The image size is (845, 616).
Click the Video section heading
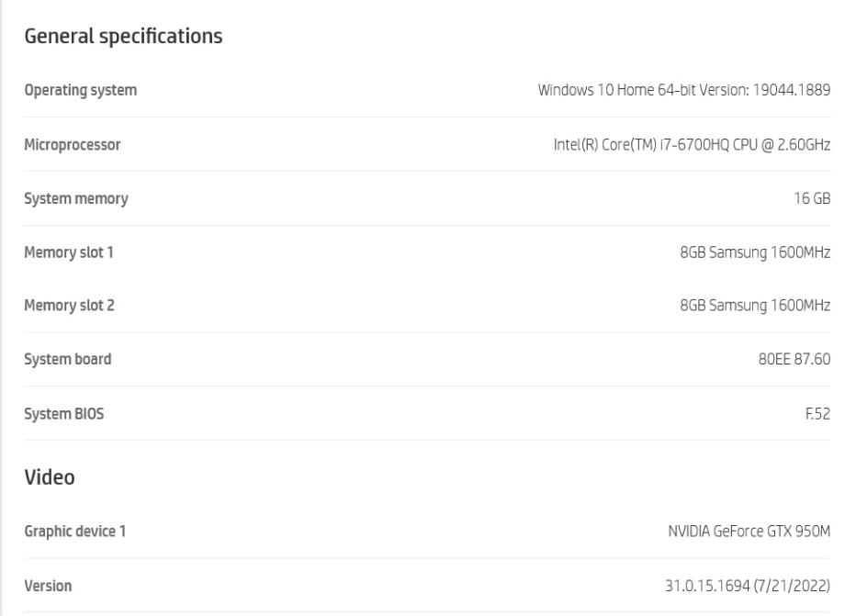[49, 477]
